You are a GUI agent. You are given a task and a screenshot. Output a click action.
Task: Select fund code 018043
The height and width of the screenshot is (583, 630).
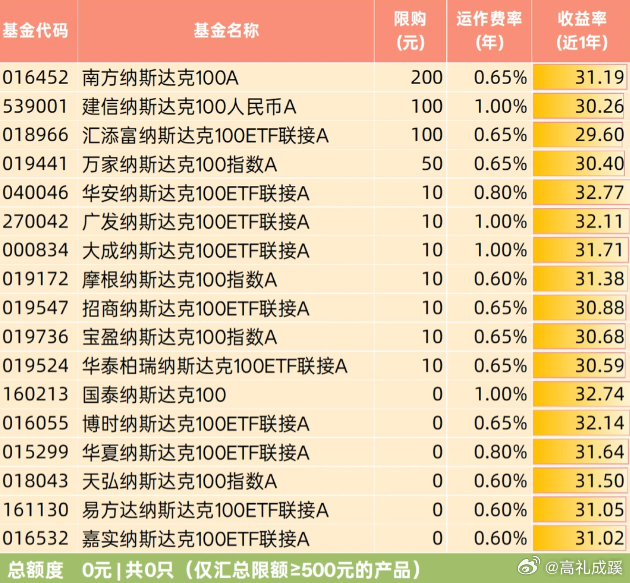click(x=35, y=481)
